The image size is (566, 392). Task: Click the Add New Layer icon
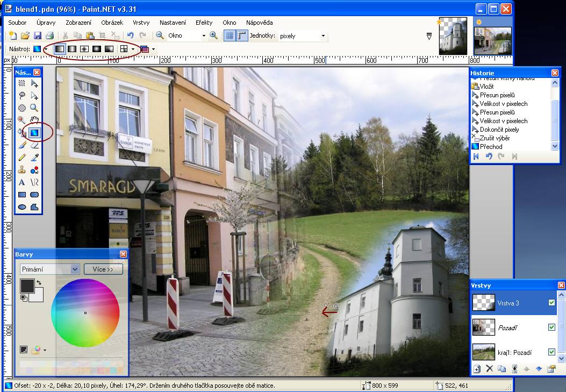click(x=477, y=369)
